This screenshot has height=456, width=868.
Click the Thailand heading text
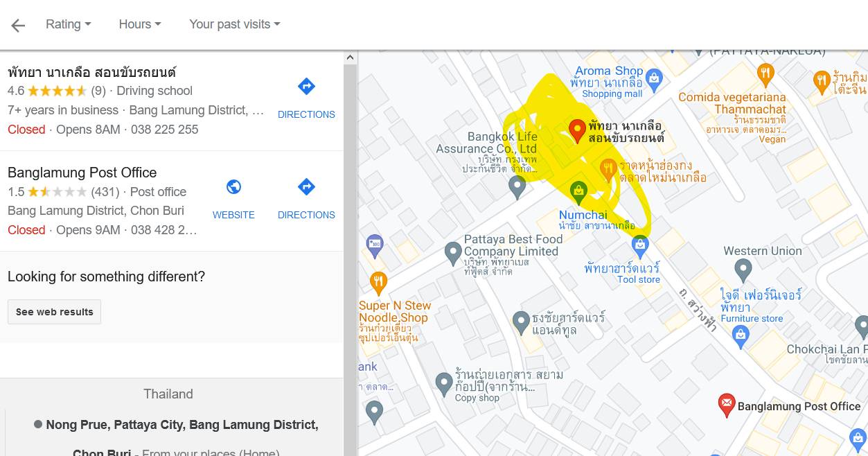tap(168, 394)
